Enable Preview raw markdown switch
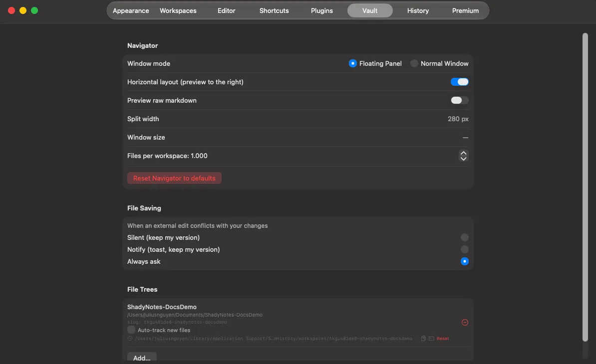The image size is (596, 364). pyautogui.click(x=460, y=100)
